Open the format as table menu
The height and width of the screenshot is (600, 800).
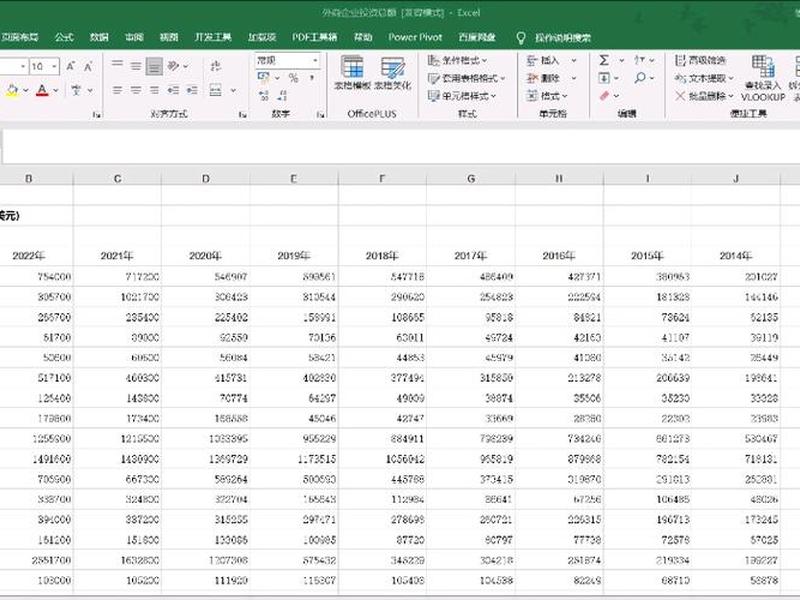[466, 78]
